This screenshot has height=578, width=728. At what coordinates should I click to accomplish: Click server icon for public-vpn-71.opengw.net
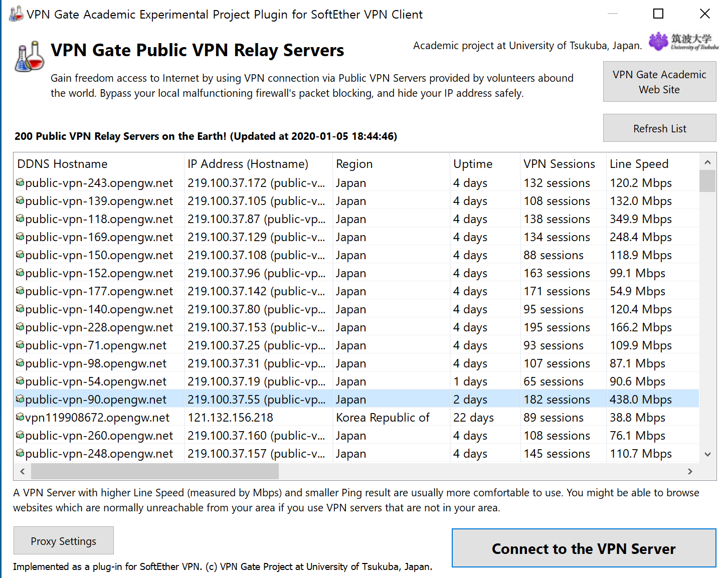point(20,345)
